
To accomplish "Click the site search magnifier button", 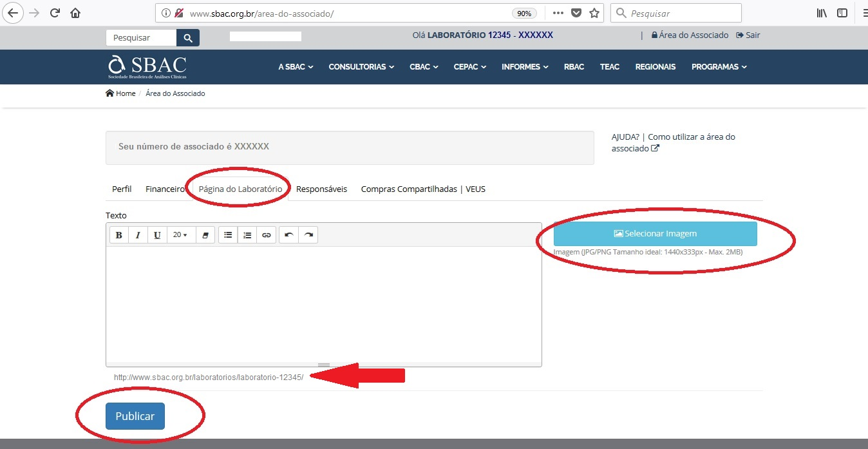I will [x=188, y=38].
